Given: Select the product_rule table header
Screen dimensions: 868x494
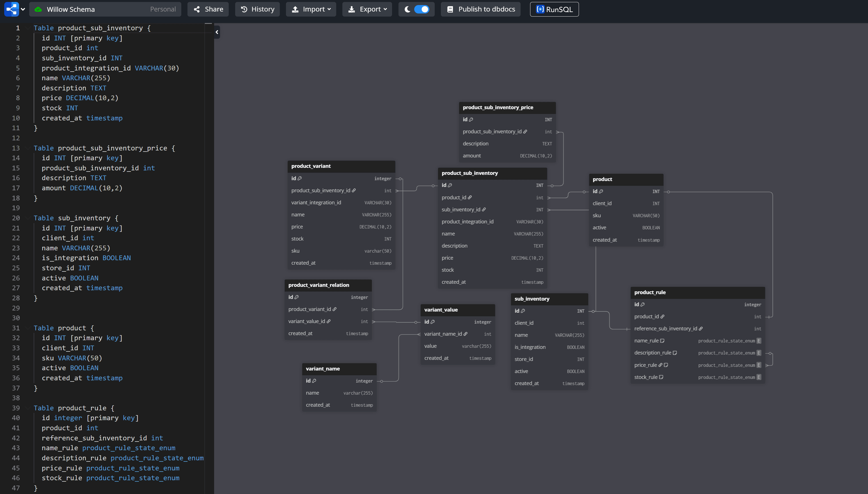Looking at the screenshot, I should (x=697, y=292).
